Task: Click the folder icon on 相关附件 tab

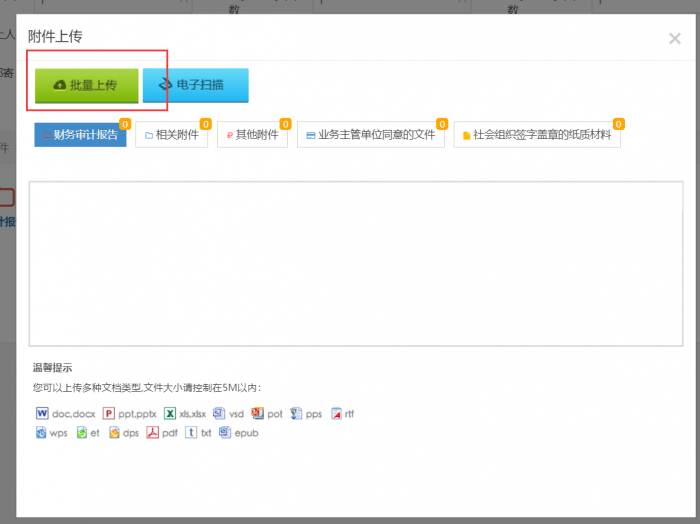Action: click(x=149, y=135)
